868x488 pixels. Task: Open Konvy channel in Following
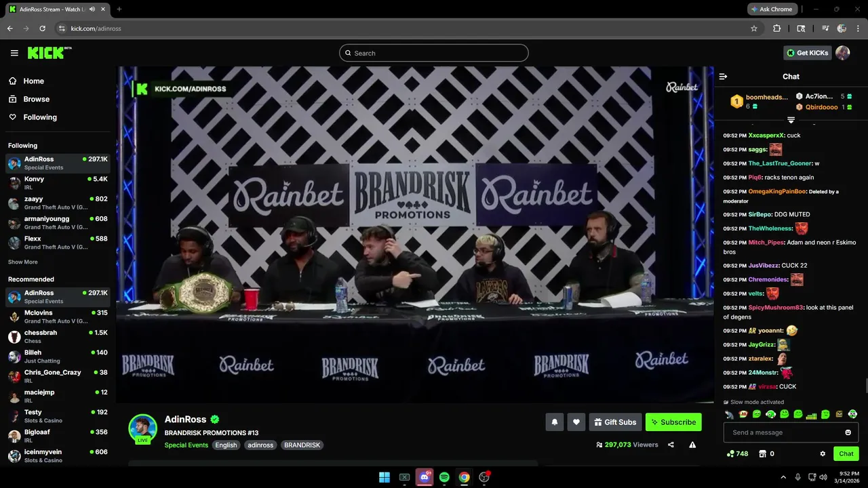[x=58, y=183]
